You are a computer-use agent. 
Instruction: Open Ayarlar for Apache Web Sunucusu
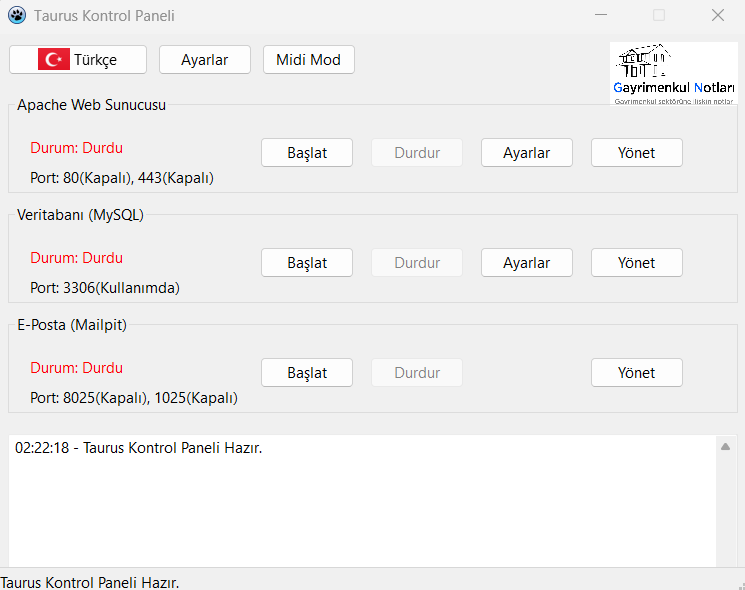527,153
